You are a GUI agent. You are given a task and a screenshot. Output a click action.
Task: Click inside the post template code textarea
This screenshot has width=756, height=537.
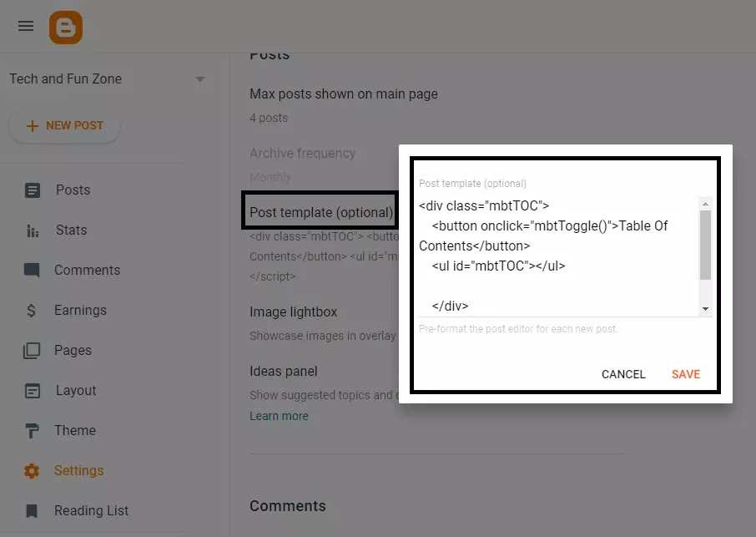point(558,256)
